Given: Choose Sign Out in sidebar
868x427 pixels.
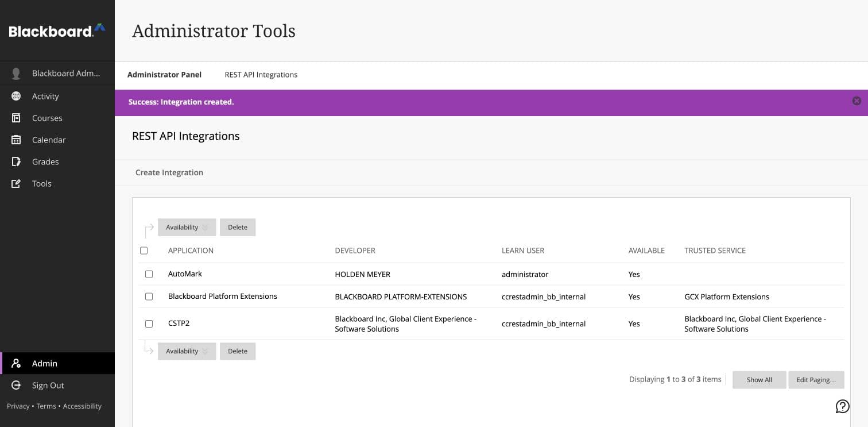Looking at the screenshot, I should [x=57, y=385].
